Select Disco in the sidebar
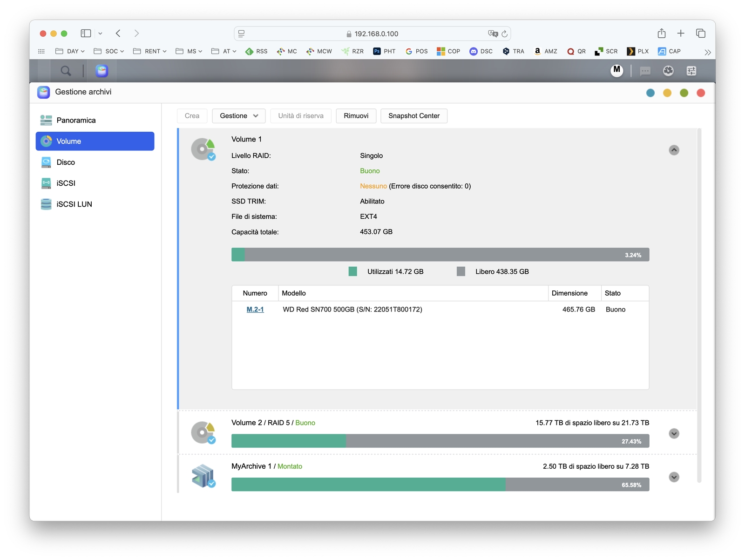This screenshot has width=745, height=560. pos(66,162)
